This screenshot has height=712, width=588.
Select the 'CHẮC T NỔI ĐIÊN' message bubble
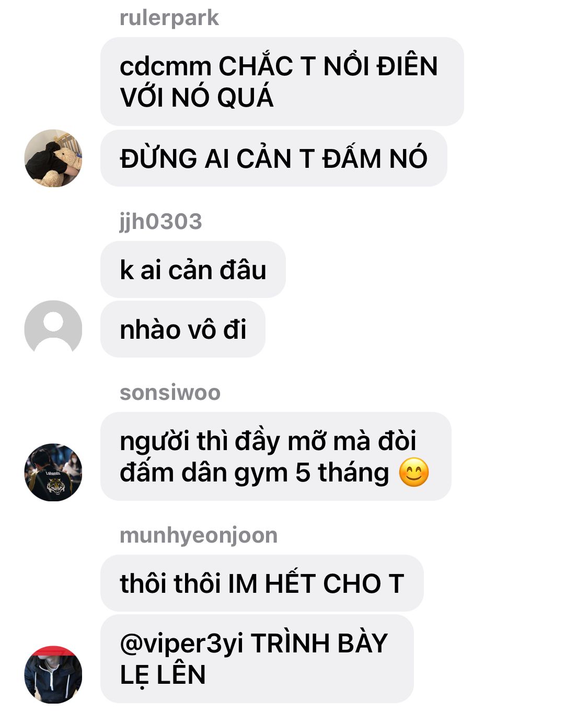click(282, 82)
